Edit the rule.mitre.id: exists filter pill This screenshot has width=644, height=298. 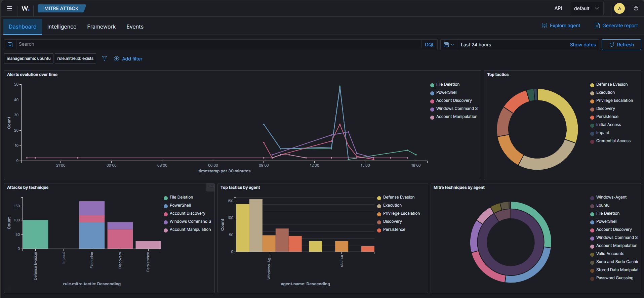75,58
